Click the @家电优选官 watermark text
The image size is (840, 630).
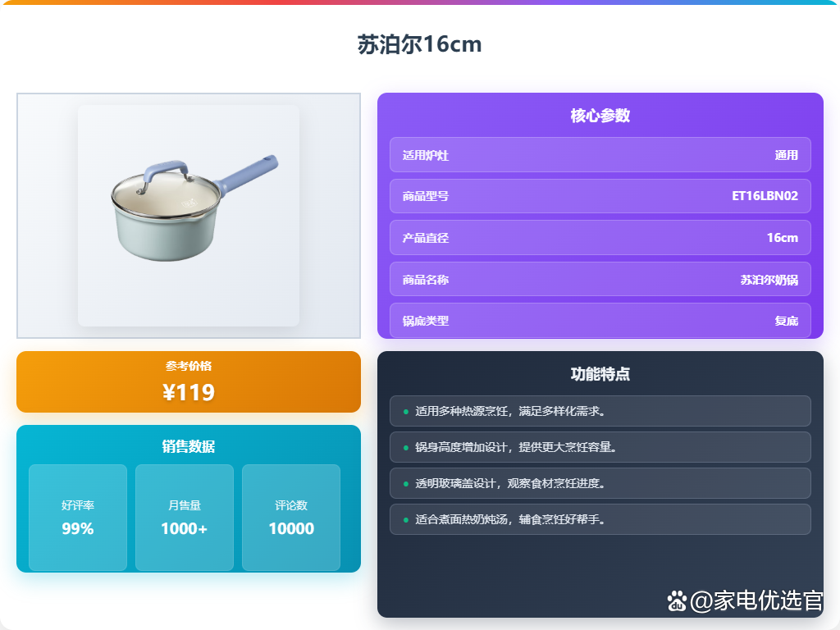coord(756,600)
